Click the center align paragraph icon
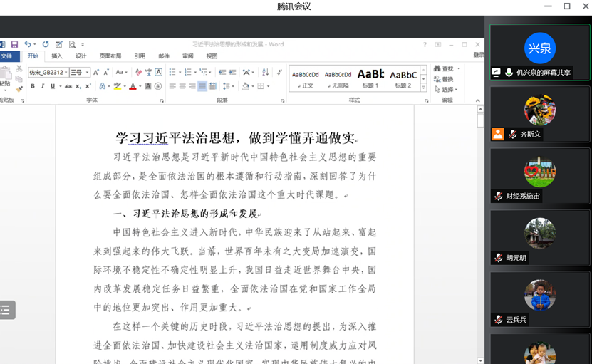592x364 pixels. [x=182, y=86]
